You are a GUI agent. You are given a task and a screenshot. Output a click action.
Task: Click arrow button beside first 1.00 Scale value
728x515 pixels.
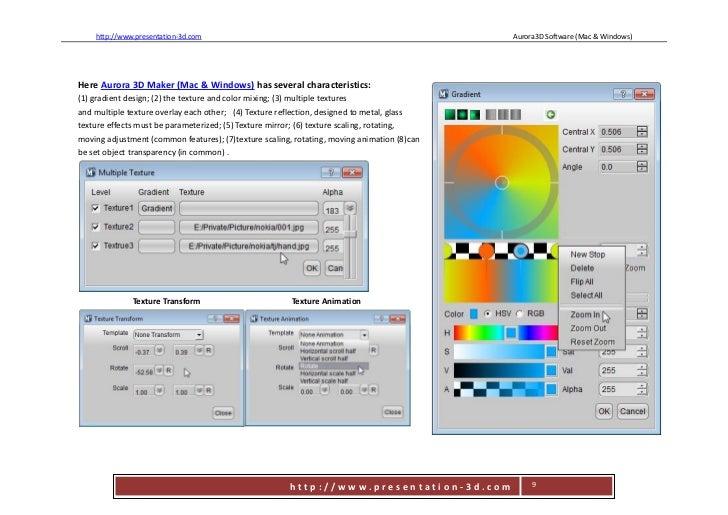[159, 390]
